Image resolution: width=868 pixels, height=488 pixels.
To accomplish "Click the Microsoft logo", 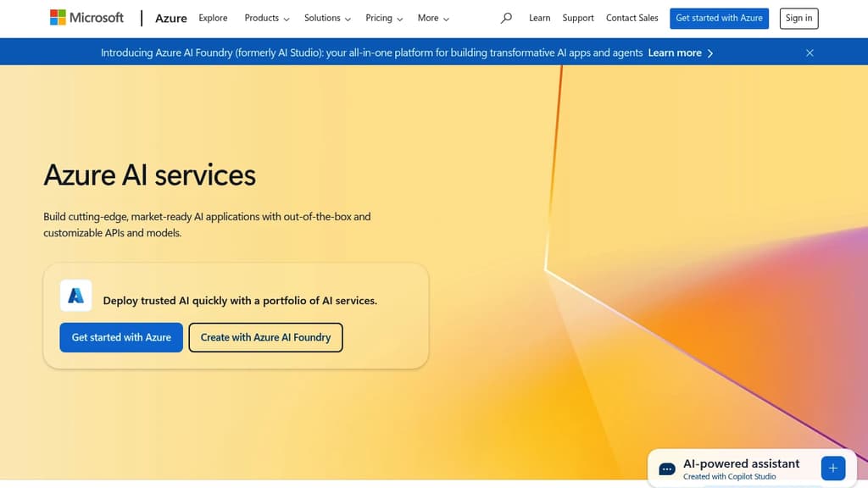I will coord(87,18).
